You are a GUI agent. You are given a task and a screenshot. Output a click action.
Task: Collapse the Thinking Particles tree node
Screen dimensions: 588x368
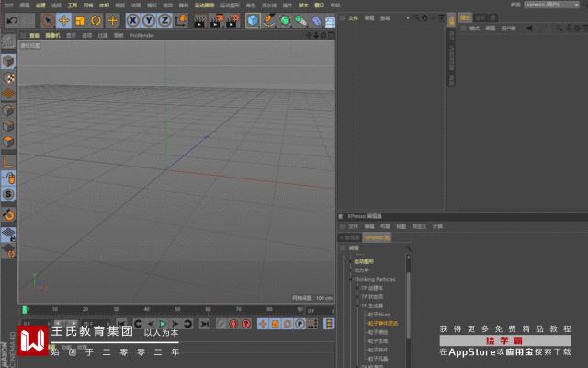point(351,279)
